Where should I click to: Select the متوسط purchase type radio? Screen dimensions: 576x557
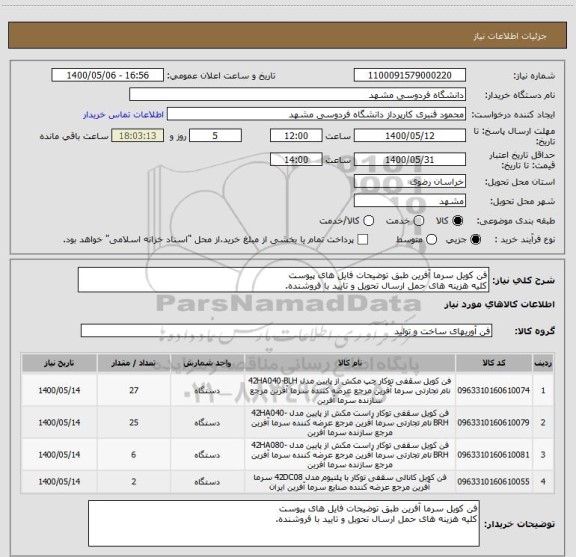(431, 240)
